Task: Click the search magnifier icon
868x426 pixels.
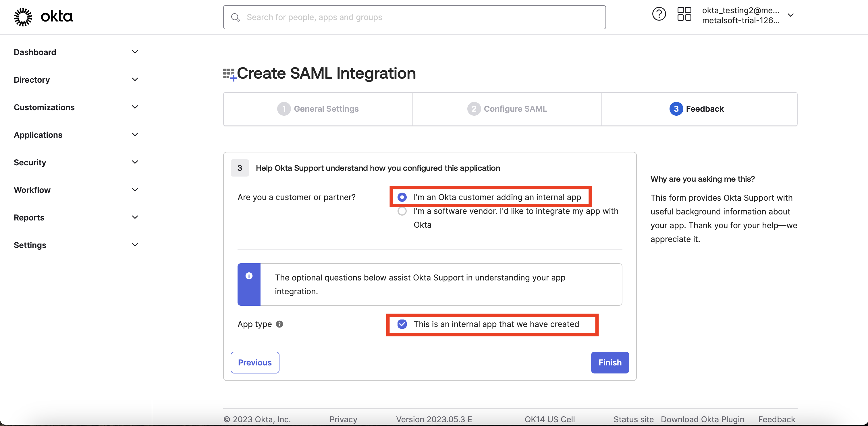Action: click(x=235, y=18)
